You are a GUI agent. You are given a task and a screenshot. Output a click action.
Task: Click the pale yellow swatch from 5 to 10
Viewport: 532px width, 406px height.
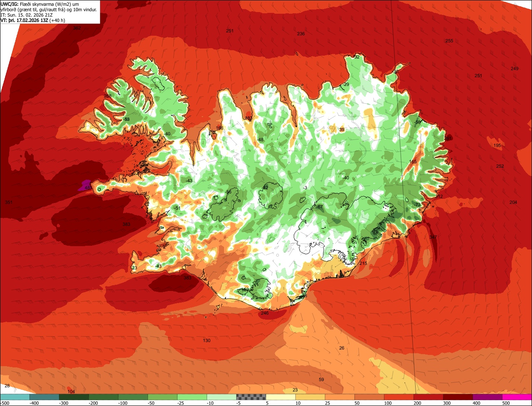[x=281, y=397]
